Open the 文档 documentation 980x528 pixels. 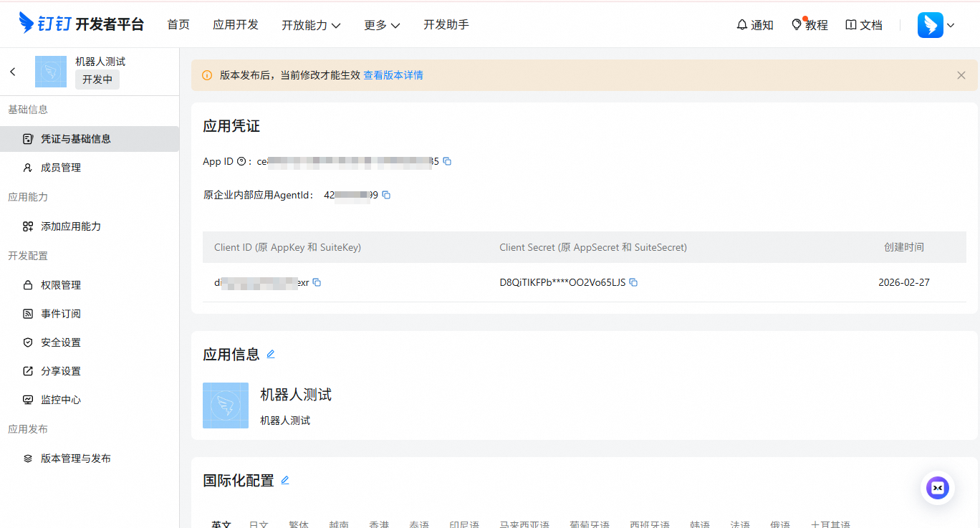tap(863, 24)
